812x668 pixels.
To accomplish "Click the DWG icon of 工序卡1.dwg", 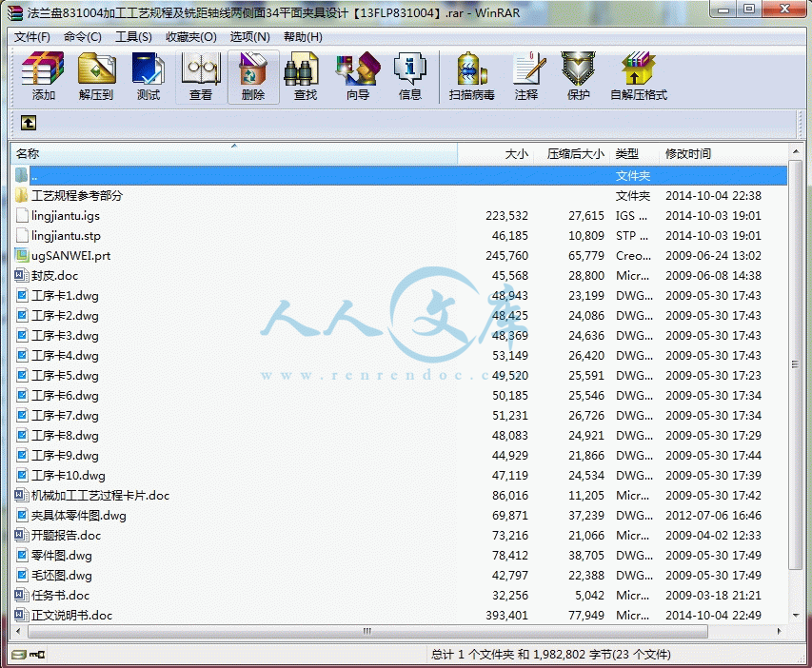I will tap(21, 295).
